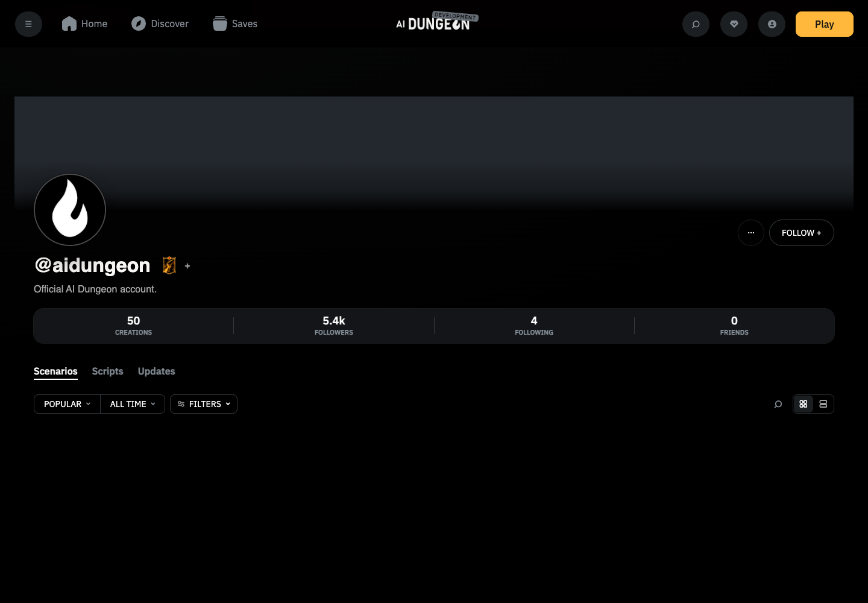View the 50 Creations stat
Screen dimensions: 868x603
click(134, 326)
